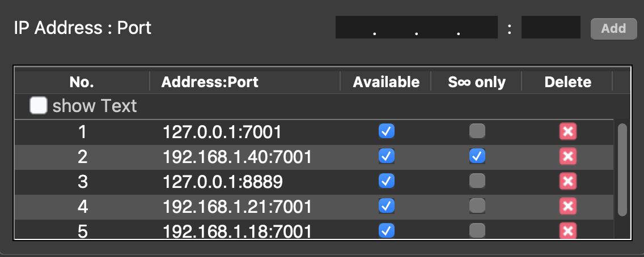
Task: Delete the 127.0.0.1:7001 entry
Action: [x=567, y=131]
